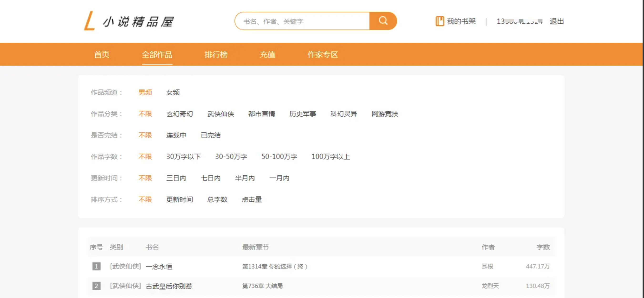Open chapter 第736章 大结局

tap(262, 286)
